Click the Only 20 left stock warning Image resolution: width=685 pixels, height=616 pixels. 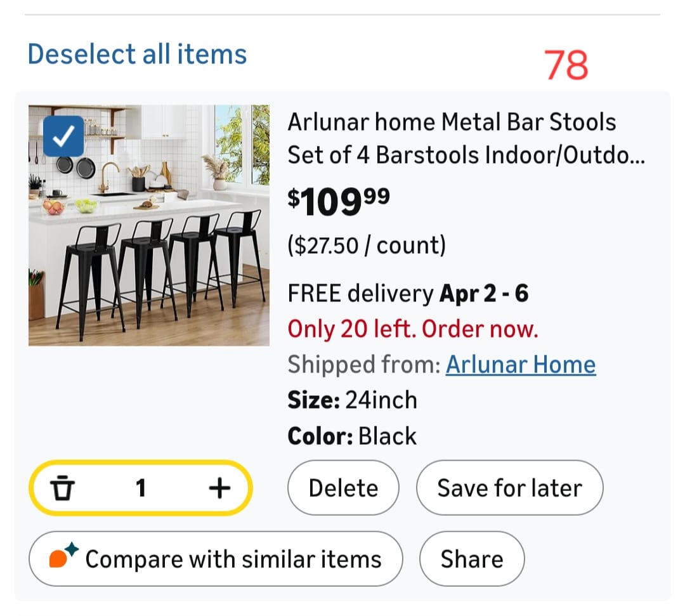[413, 329]
